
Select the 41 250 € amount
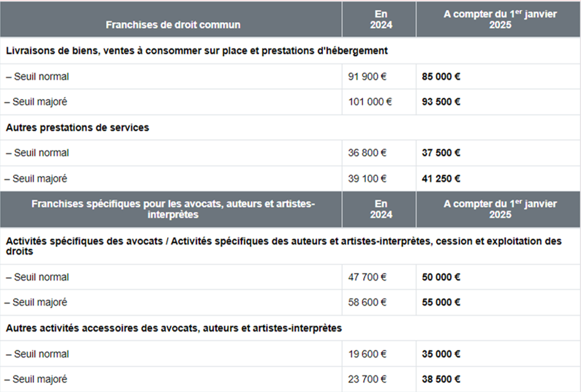[441, 178]
